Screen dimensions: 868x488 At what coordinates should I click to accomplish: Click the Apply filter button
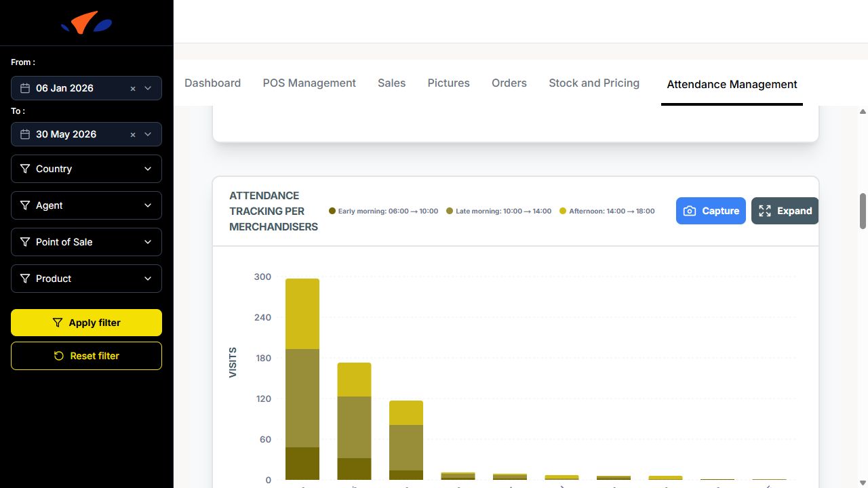[86, 323]
